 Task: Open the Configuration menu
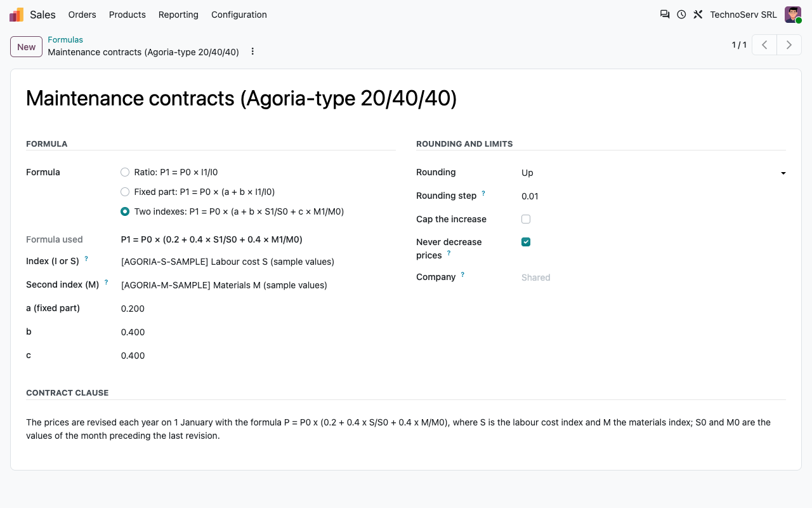239,15
